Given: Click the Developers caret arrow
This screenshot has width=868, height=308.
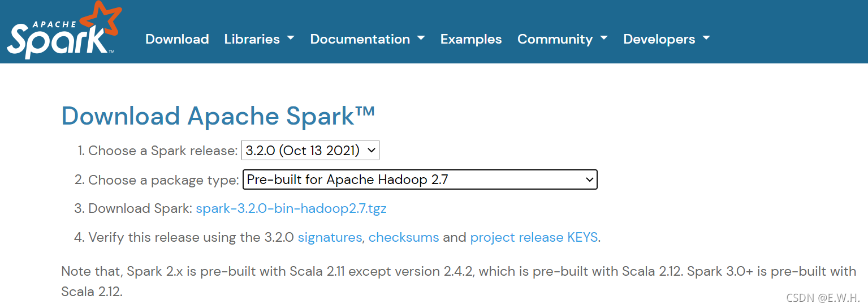Looking at the screenshot, I should [x=706, y=38].
